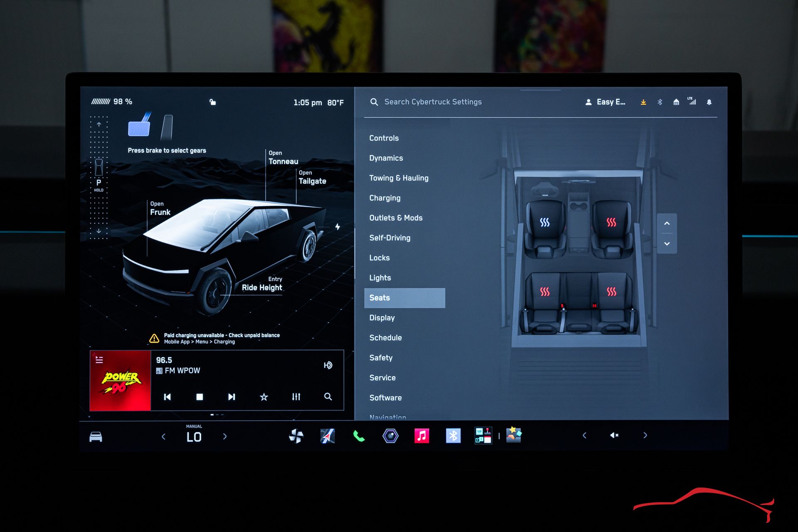Open the climate fan icon in dock

296,436
